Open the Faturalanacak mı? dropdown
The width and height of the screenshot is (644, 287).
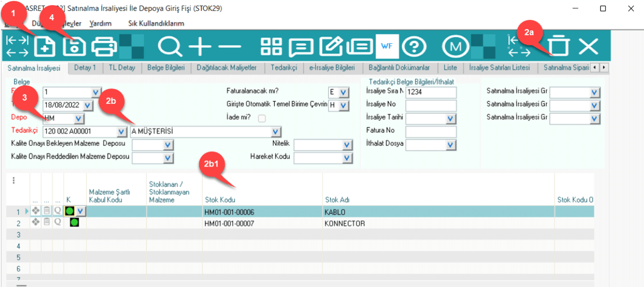coord(344,93)
